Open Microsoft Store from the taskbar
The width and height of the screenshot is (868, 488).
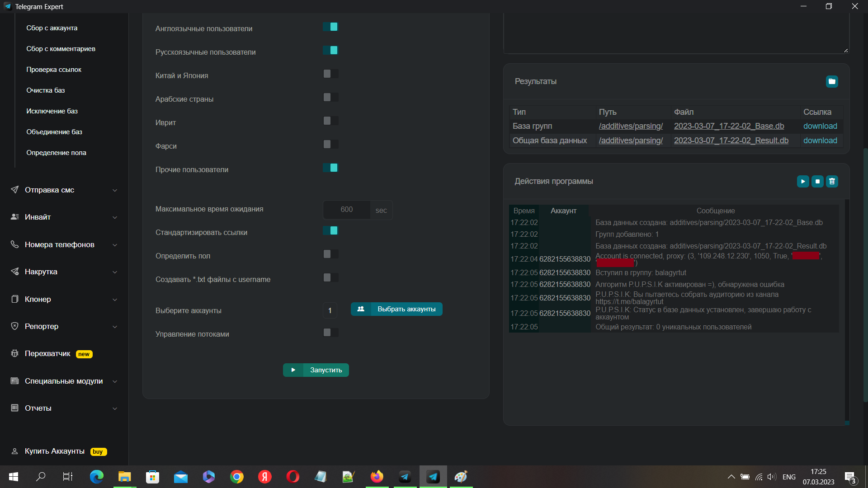click(x=152, y=477)
